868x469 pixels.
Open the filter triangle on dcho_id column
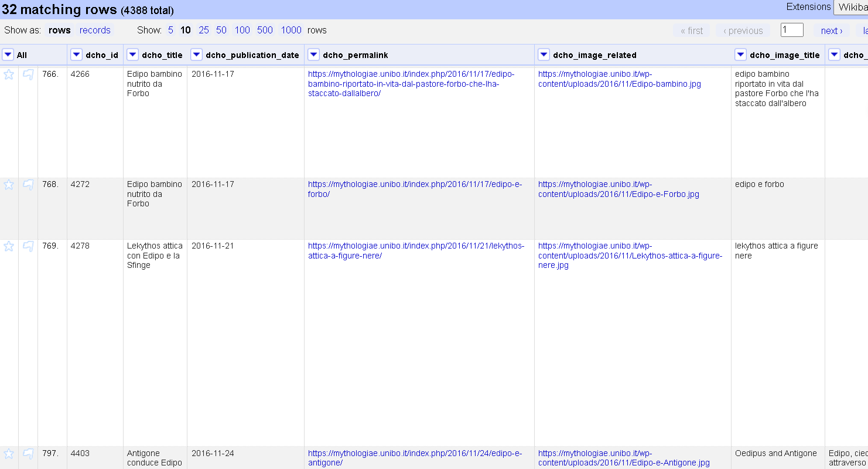(x=76, y=54)
